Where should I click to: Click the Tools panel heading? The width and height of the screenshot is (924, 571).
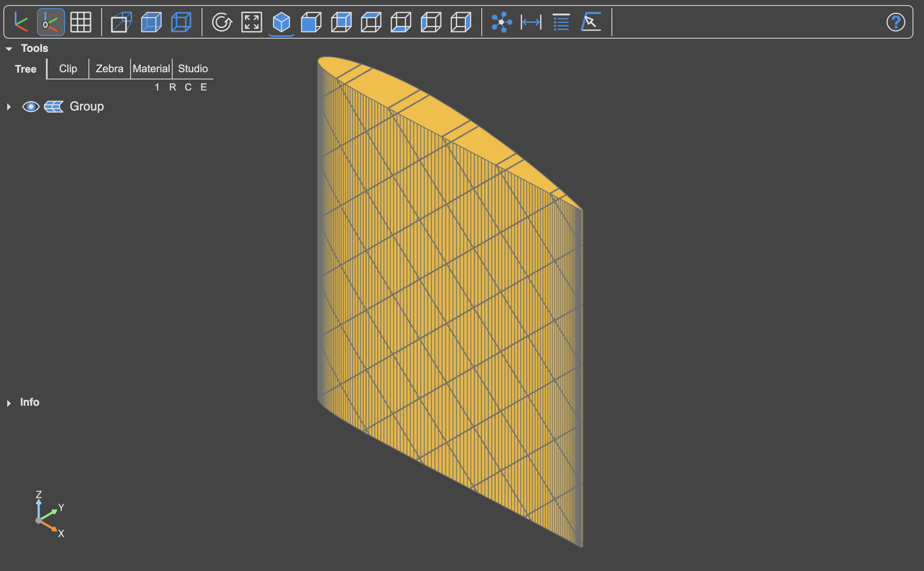point(34,48)
